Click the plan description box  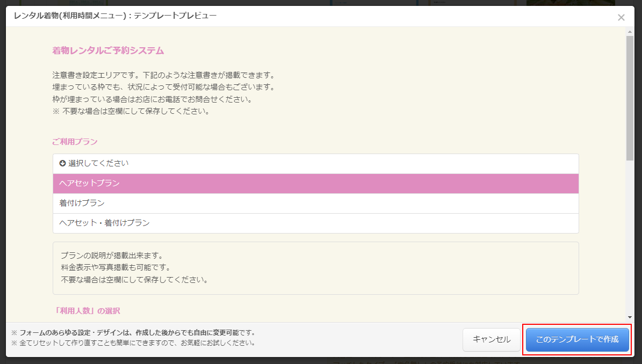pos(315,268)
